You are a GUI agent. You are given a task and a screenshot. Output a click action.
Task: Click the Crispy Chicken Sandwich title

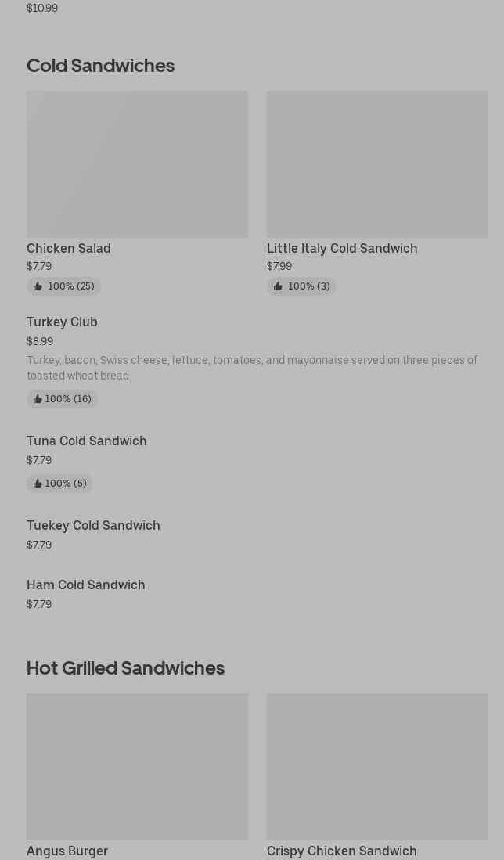tap(341, 851)
